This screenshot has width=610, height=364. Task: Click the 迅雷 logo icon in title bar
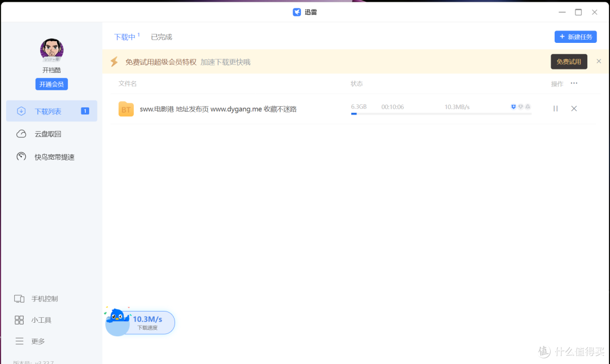coord(297,12)
